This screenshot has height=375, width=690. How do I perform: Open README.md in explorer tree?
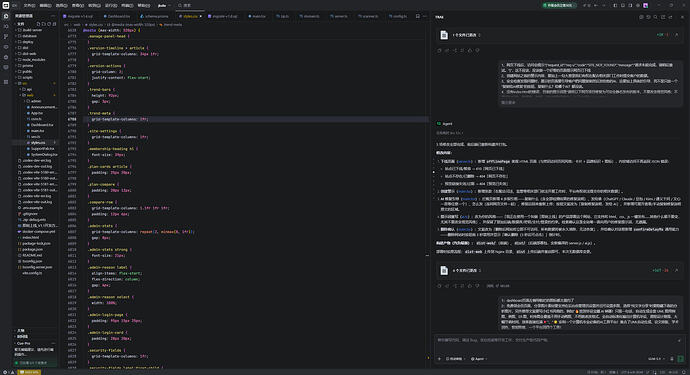pyautogui.click(x=32, y=255)
